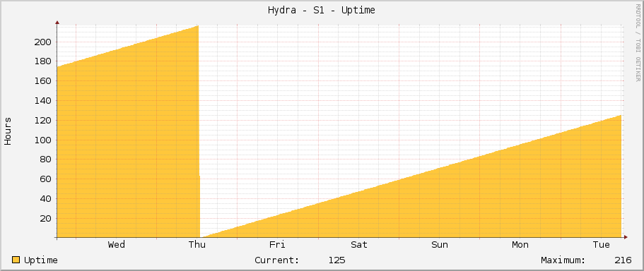The height and width of the screenshot is (271, 644).
Task: Click the '120' y-axis tick label
Action: (x=42, y=121)
